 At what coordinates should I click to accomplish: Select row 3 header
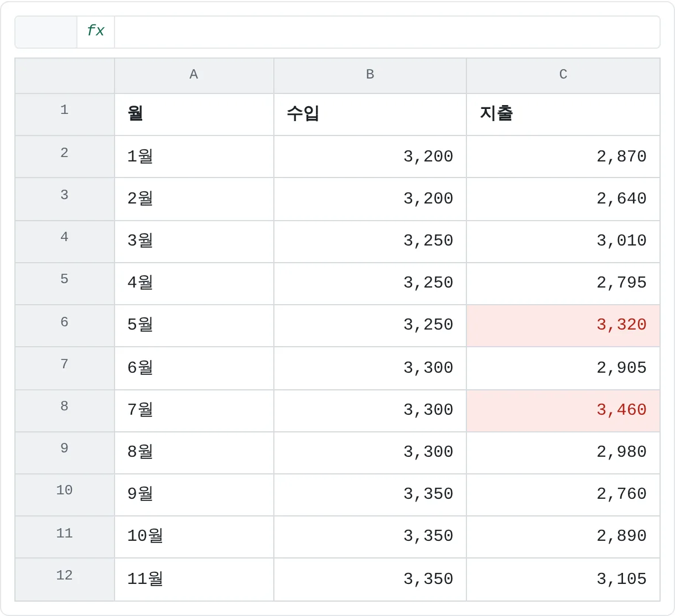coord(65,199)
